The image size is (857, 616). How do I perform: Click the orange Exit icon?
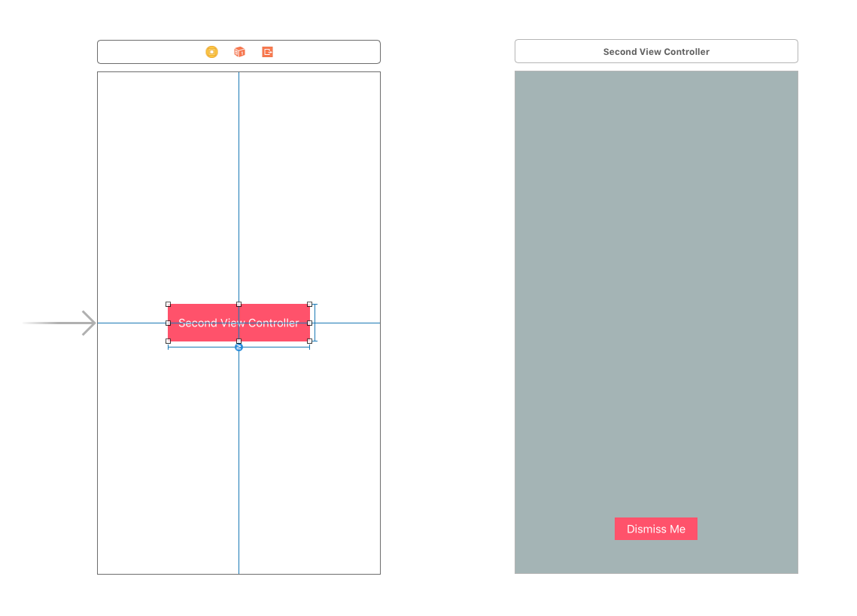(267, 52)
